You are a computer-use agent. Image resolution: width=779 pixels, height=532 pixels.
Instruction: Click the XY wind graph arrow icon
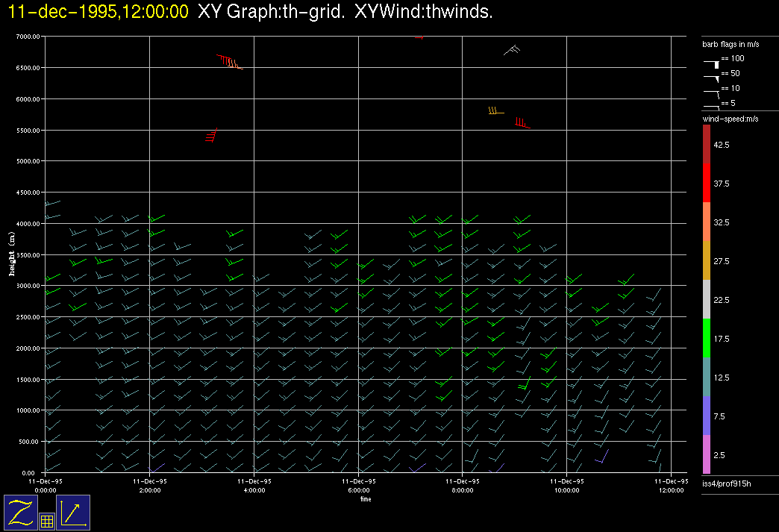coord(73,512)
